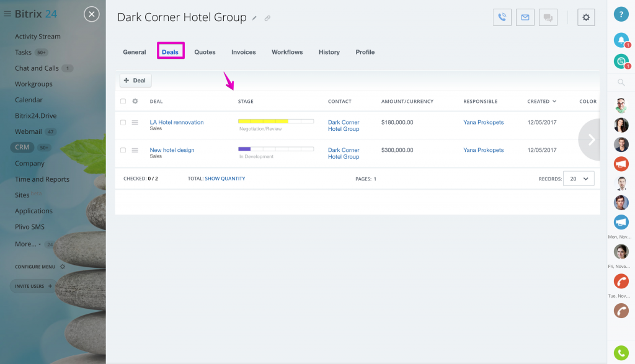Switch to the Profile tab
Screen dimensions: 635x364
pos(365,52)
